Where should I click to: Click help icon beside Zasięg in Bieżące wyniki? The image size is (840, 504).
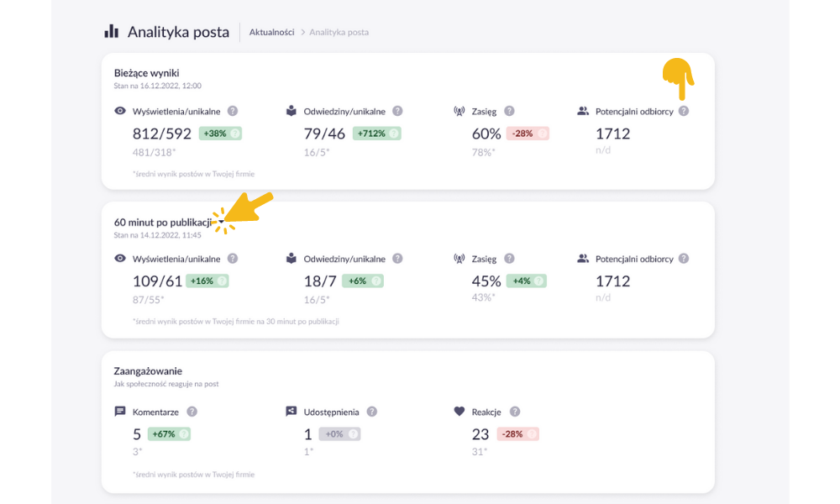[510, 112]
